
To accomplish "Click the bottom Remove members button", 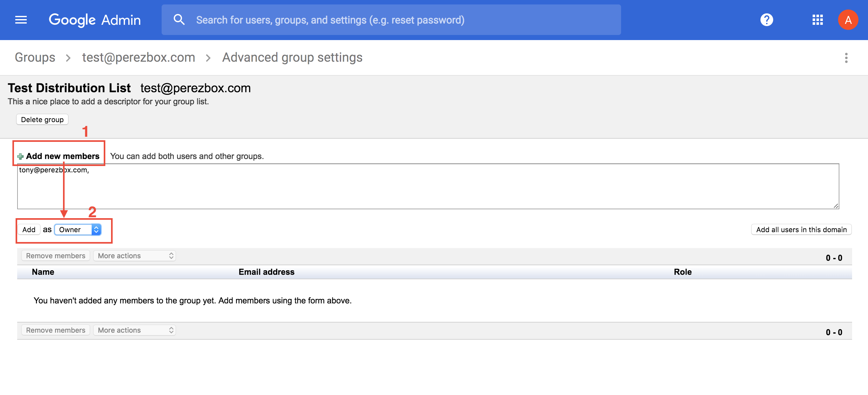I will click(56, 330).
